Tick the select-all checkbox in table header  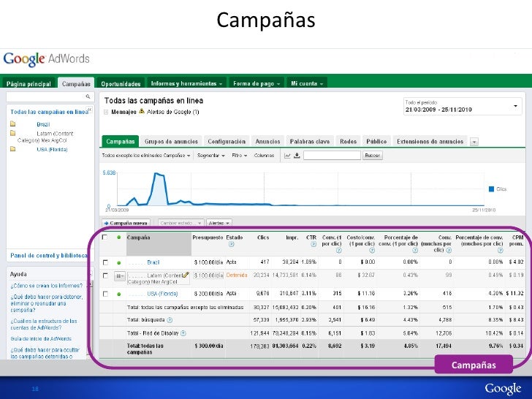click(104, 237)
